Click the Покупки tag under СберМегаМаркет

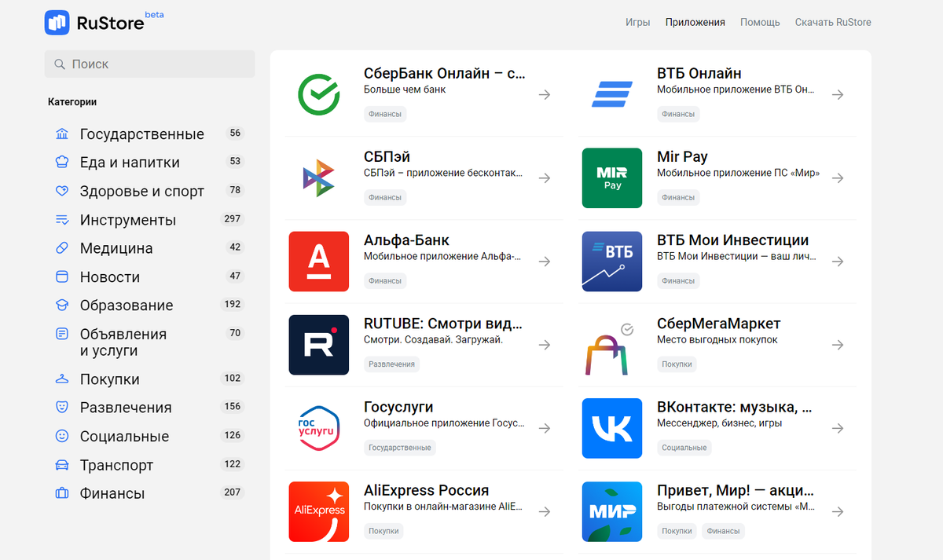pyautogui.click(x=677, y=364)
